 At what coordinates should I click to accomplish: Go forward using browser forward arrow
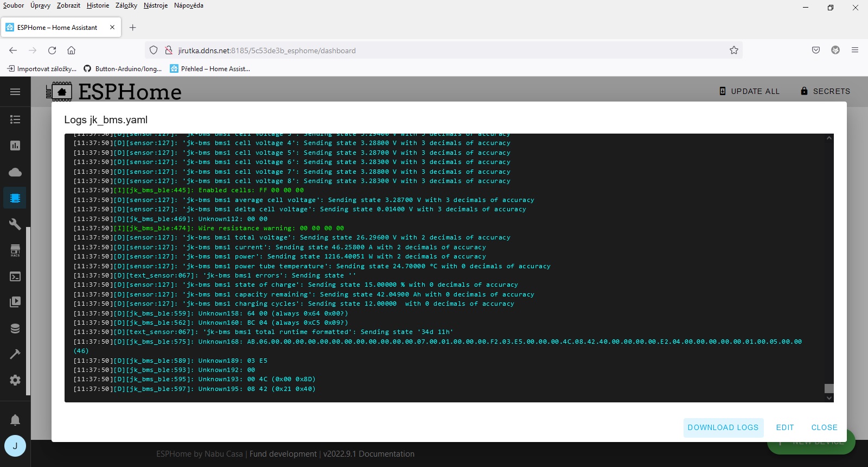(33, 51)
